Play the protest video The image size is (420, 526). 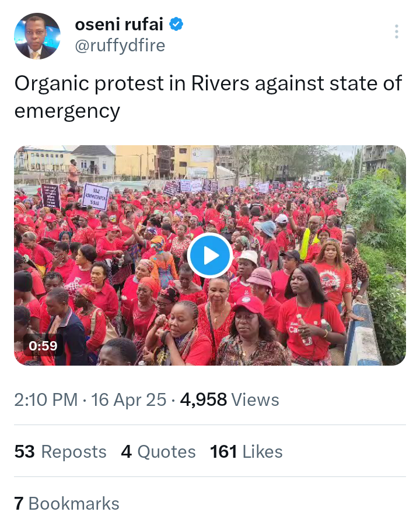[x=209, y=255]
